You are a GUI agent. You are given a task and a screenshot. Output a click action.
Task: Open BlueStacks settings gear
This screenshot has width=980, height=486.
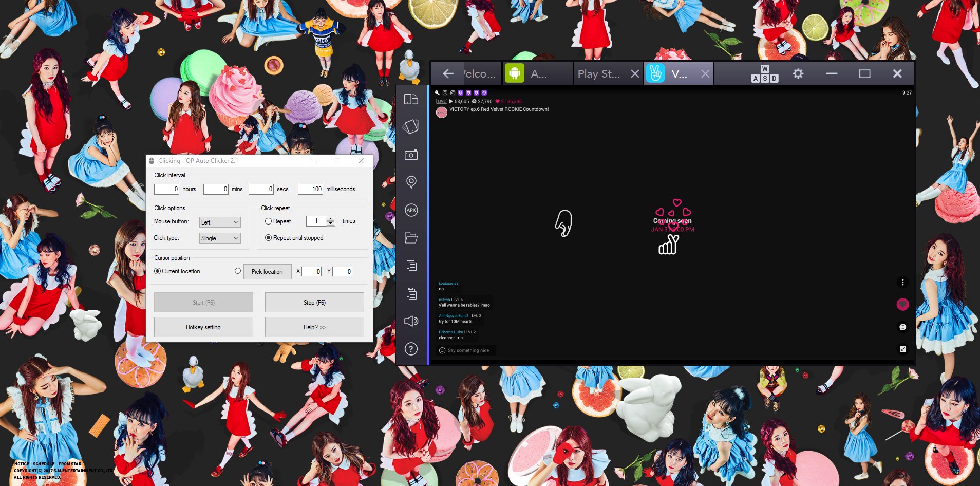pos(798,74)
